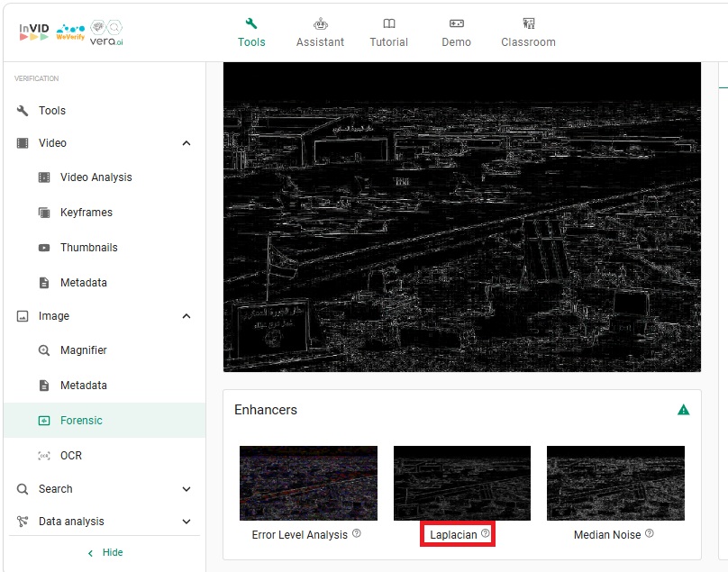Select the Laplacian filter thumbnail
This screenshot has height=572, width=728.
tap(462, 483)
